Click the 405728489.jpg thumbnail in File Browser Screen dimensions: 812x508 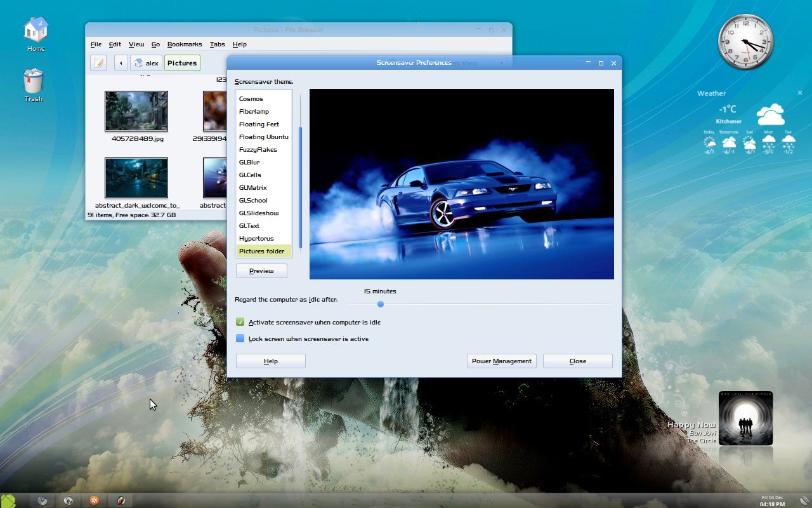click(x=136, y=111)
